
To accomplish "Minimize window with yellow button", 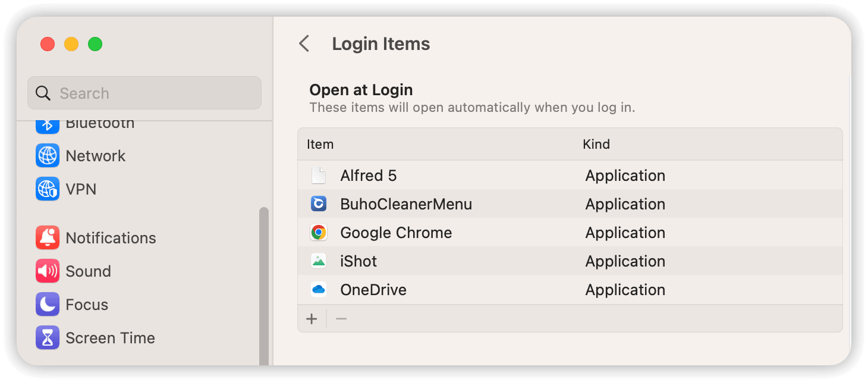I will pyautogui.click(x=71, y=44).
